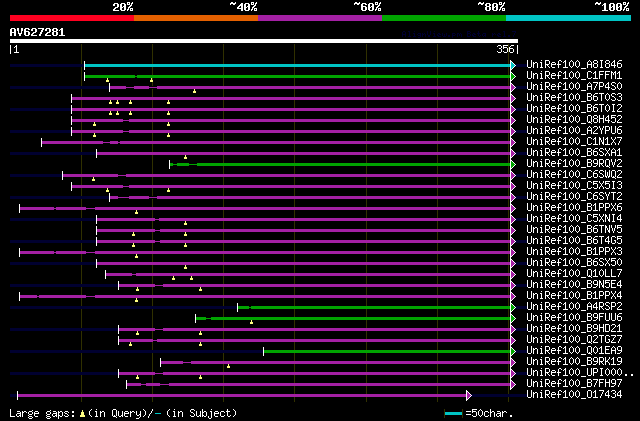
Task: Click the UniRef100_B6SXA1 label
Action: click(x=574, y=152)
